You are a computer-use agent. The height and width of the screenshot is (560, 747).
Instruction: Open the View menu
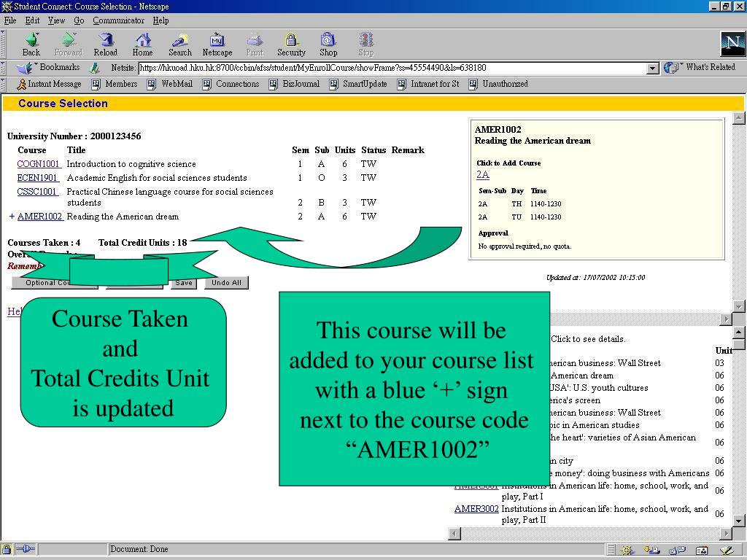(x=56, y=20)
